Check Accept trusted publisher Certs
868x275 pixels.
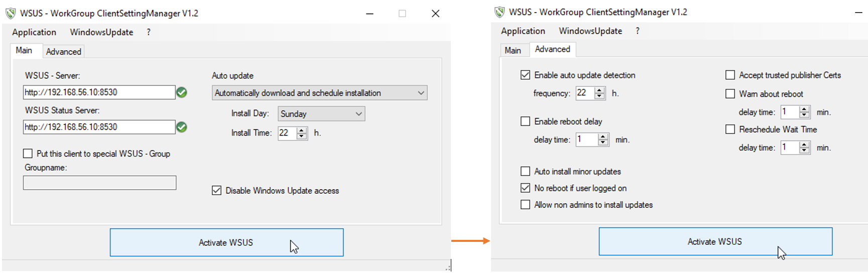[x=730, y=75]
